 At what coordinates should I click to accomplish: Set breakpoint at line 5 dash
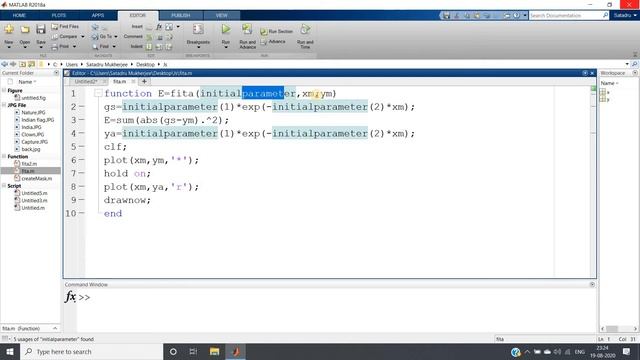[x=82, y=146]
